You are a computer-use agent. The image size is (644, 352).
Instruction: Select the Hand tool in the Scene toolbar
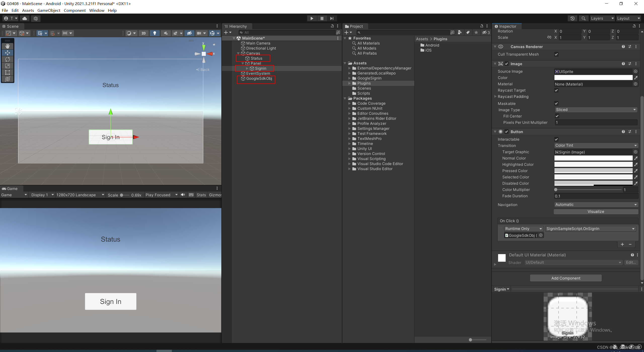point(8,46)
